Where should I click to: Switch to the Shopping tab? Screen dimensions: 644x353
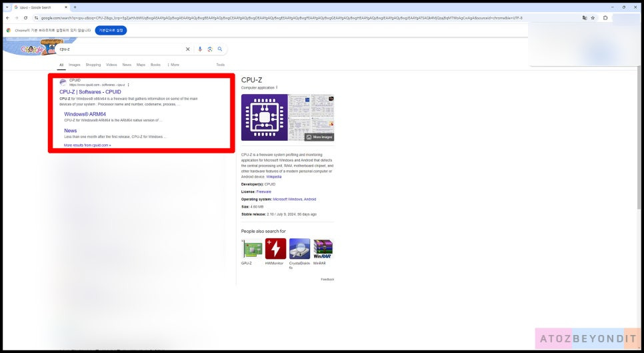point(93,65)
